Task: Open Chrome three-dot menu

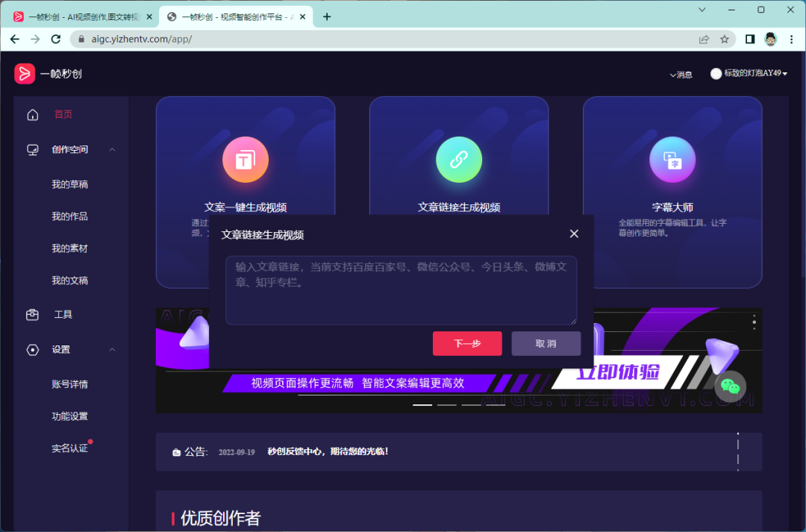Action: 791,39
